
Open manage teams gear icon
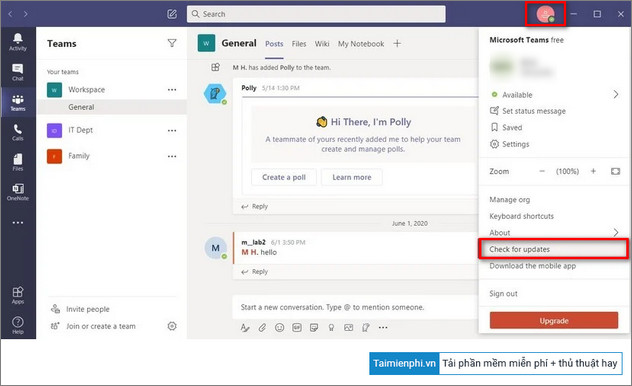coord(172,326)
